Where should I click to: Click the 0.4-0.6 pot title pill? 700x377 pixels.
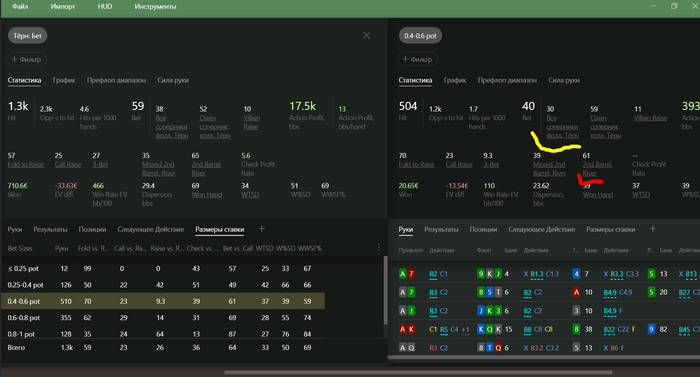(x=420, y=36)
